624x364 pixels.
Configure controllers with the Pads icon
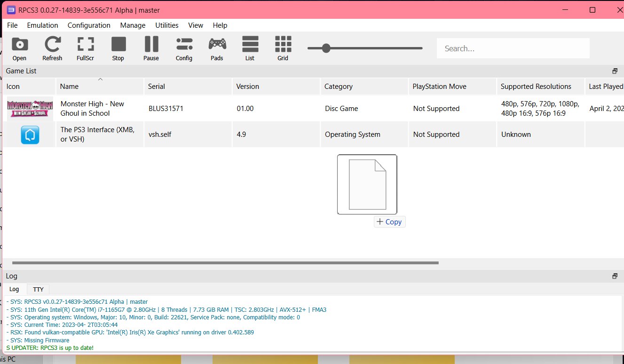217,47
